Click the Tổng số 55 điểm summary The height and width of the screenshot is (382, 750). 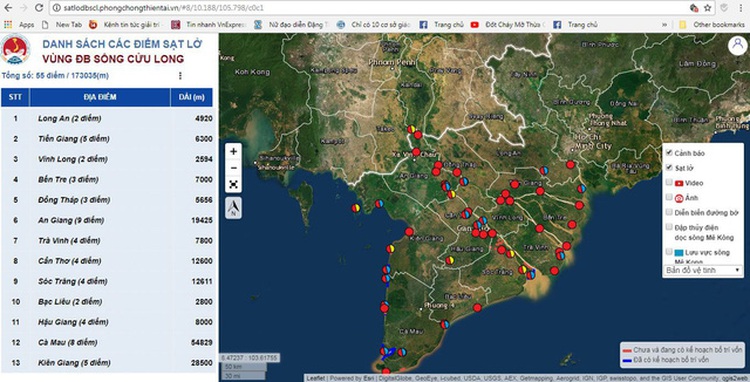[55, 76]
